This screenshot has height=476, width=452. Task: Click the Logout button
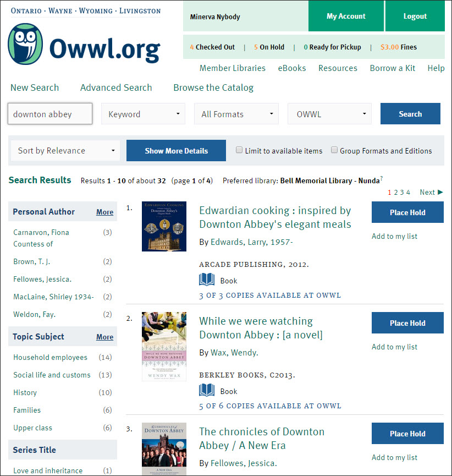(415, 16)
